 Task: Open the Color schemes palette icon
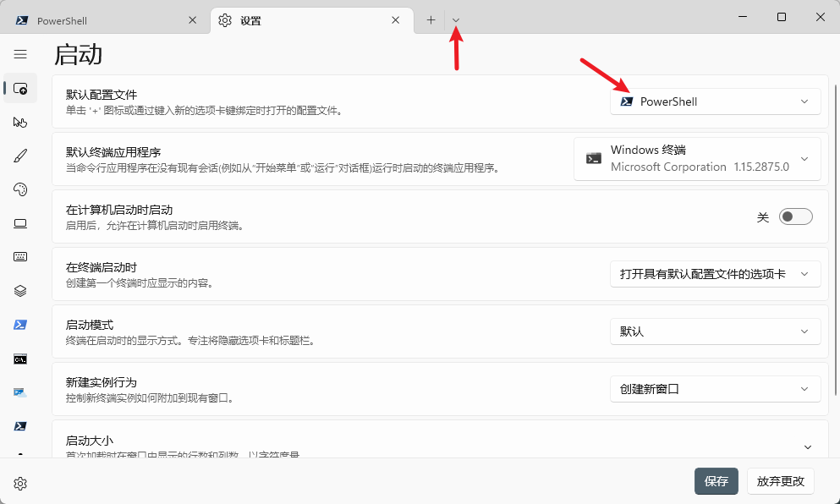point(20,189)
